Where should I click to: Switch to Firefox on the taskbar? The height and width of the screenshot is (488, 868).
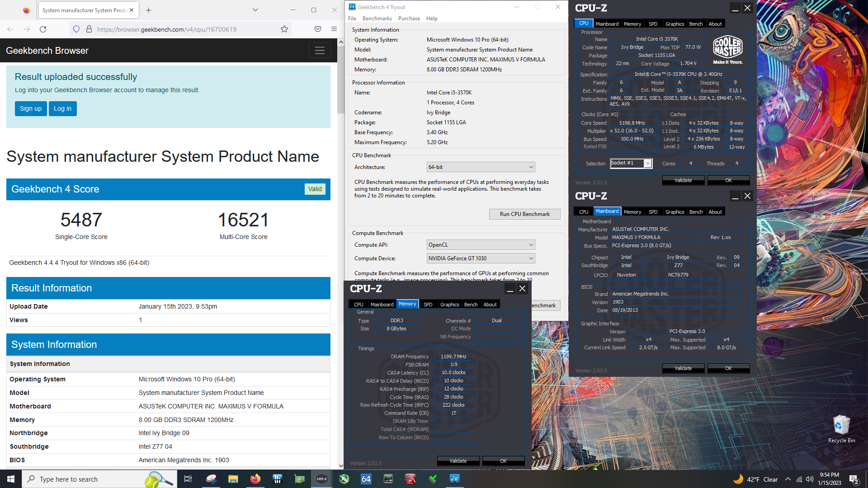point(255,479)
